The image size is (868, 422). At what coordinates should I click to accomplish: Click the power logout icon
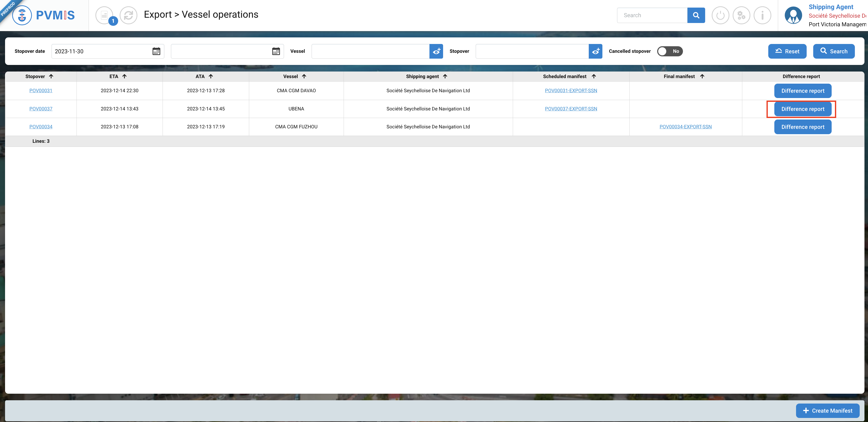[x=720, y=15]
